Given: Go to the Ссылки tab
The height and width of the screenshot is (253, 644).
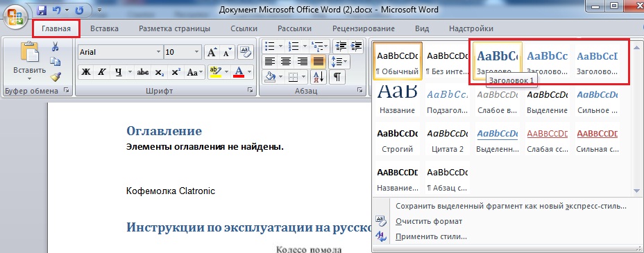Looking at the screenshot, I should tap(244, 28).
